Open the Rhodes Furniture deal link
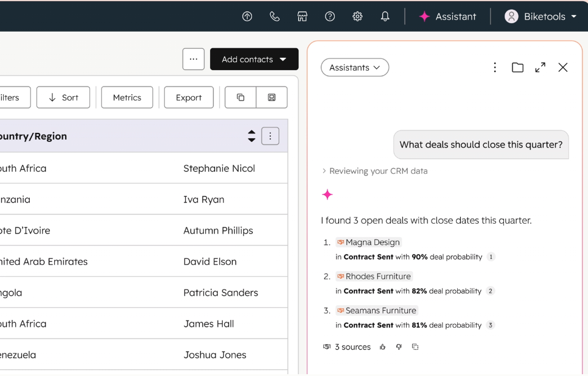Image resolution: width=588 pixels, height=376 pixels. coord(374,277)
